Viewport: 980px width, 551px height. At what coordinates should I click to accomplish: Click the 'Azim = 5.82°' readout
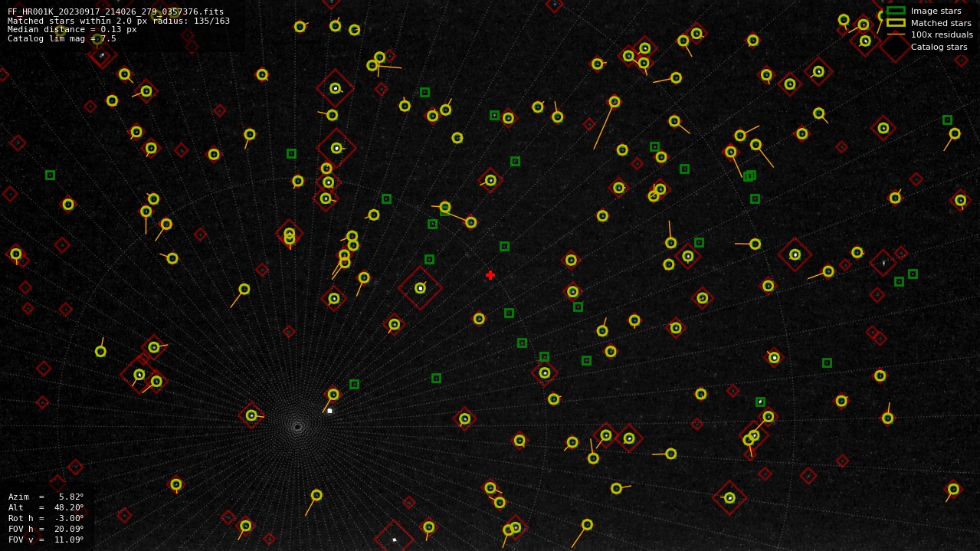(x=46, y=497)
